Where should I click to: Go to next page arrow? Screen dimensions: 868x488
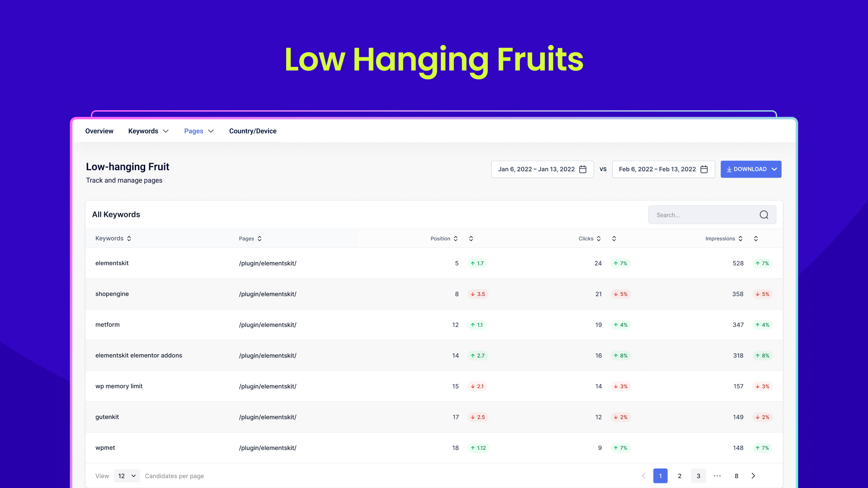tap(753, 476)
